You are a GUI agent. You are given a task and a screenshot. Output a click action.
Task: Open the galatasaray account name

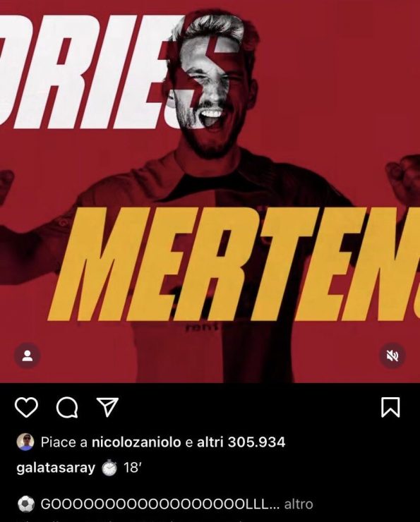click(56, 468)
